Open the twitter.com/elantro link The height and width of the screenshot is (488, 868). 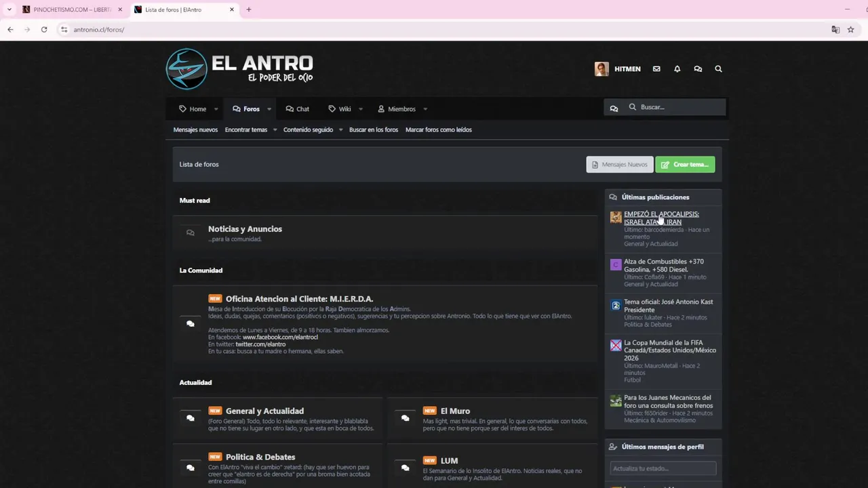pyautogui.click(x=260, y=344)
